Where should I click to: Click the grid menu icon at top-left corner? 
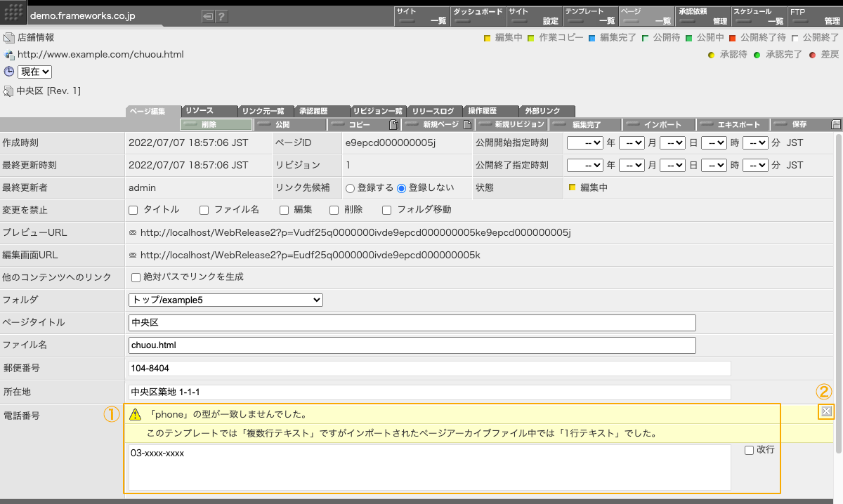(x=13, y=12)
